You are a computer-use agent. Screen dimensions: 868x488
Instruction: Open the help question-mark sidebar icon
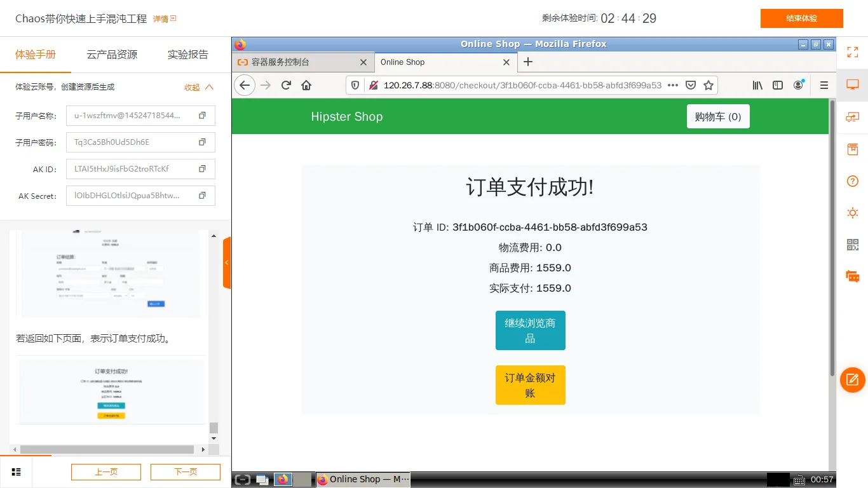pyautogui.click(x=852, y=181)
